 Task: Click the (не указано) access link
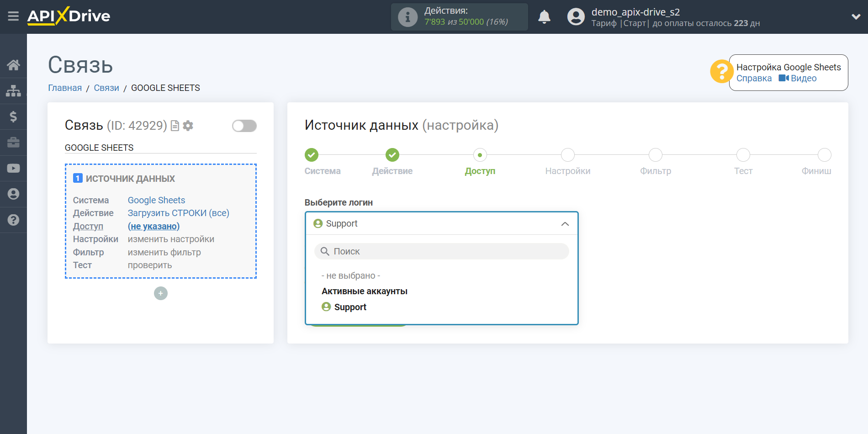(153, 226)
